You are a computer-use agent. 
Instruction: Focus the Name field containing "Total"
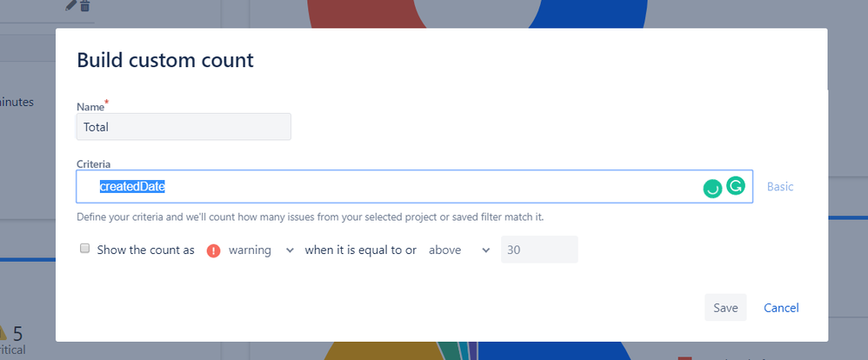click(184, 127)
